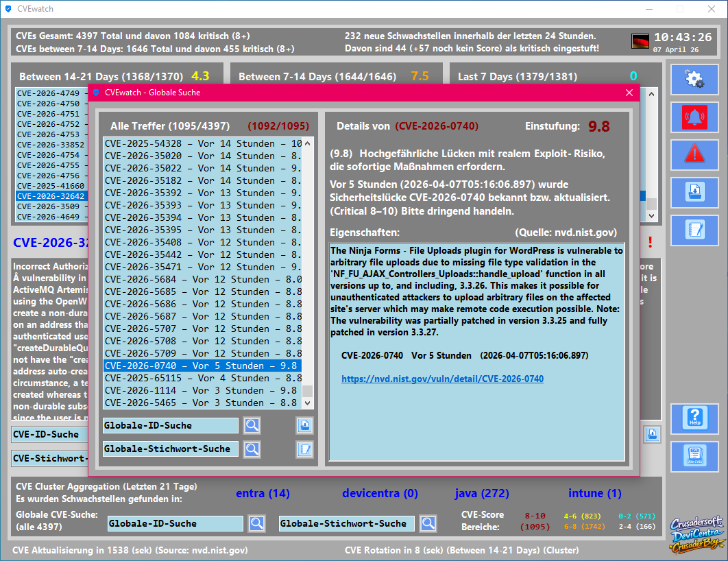Click the notepad icon in right sidebar

694,230
